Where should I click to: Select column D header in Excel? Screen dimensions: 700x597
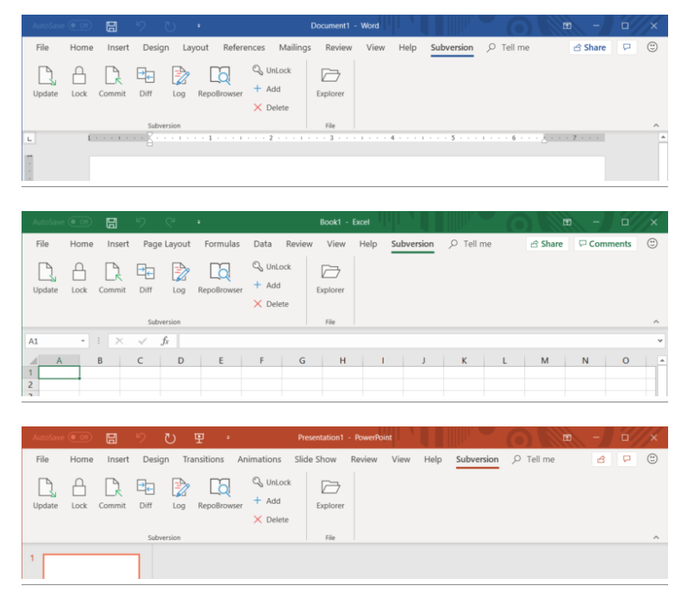(x=180, y=360)
